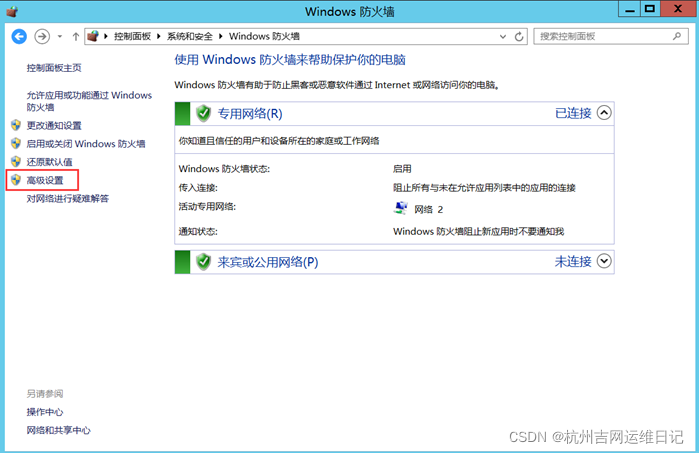Go back with the blue back arrow

(x=19, y=36)
